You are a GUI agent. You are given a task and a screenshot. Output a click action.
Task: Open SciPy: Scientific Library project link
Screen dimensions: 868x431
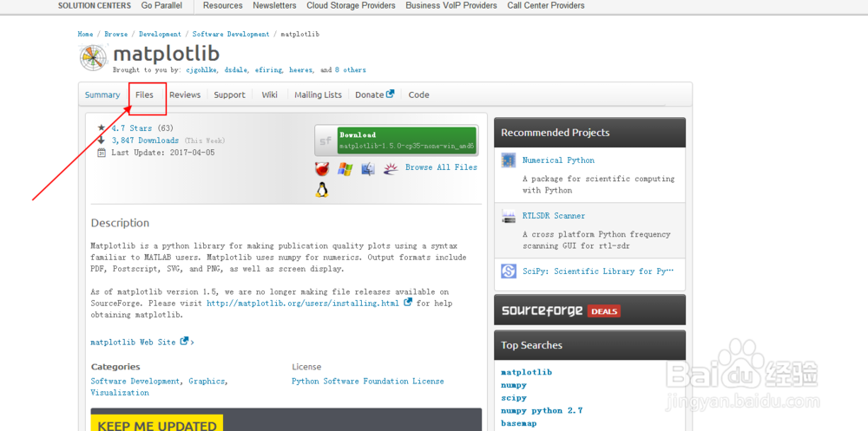click(598, 271)
